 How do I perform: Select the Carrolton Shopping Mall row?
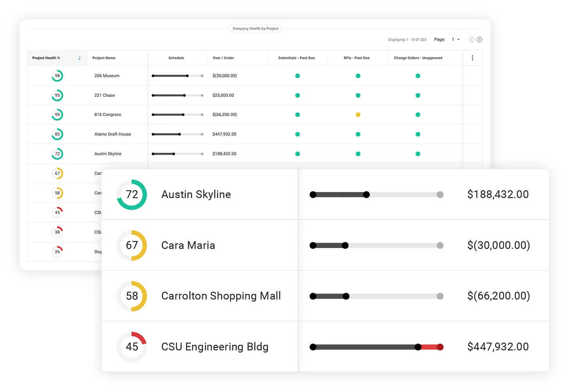[221, 296]
